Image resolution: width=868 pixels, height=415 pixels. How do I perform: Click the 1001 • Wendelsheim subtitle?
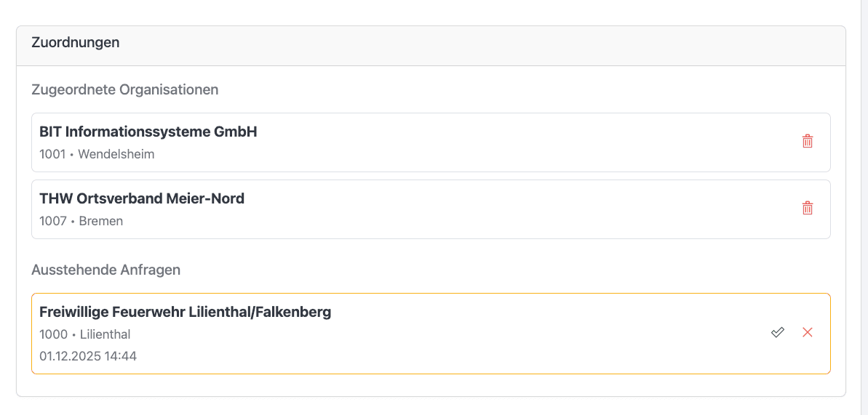click(97, 154)
